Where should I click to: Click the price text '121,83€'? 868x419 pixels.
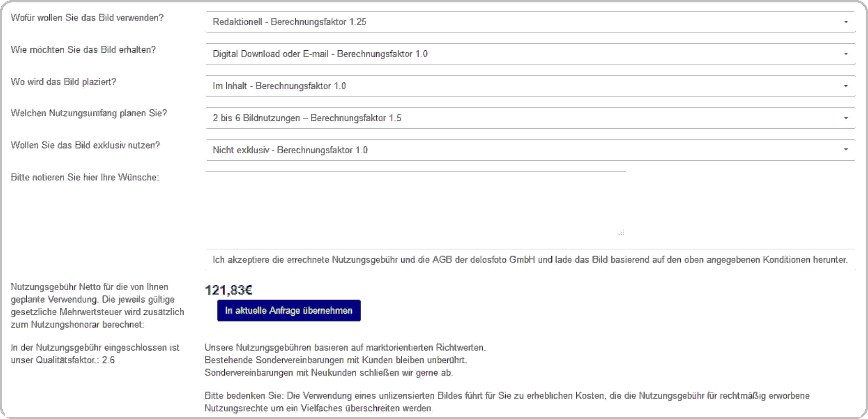point(228,290)
